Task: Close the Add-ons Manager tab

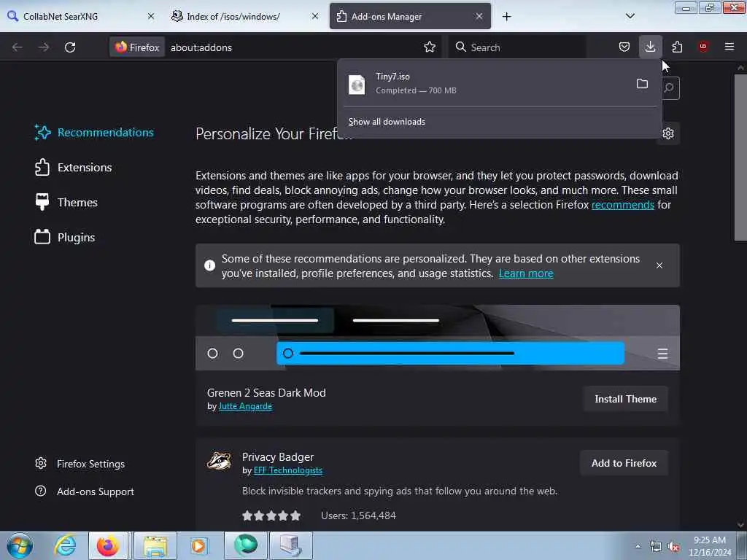Action: (x=479, y=16)
